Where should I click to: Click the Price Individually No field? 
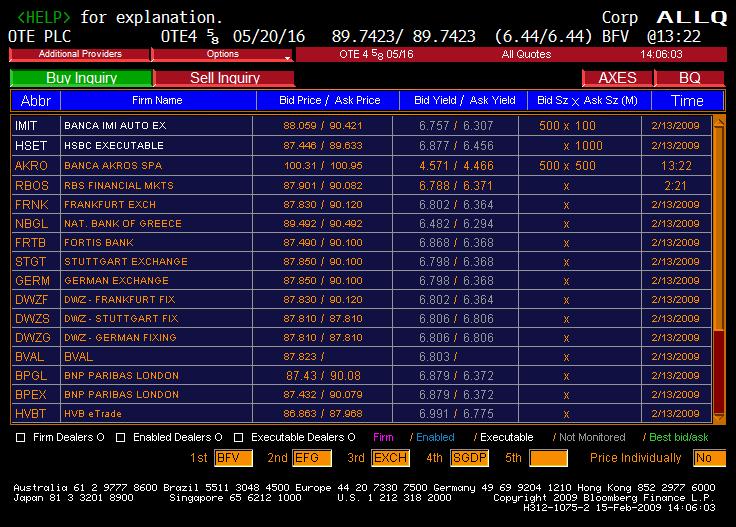[x=709, y=458]
